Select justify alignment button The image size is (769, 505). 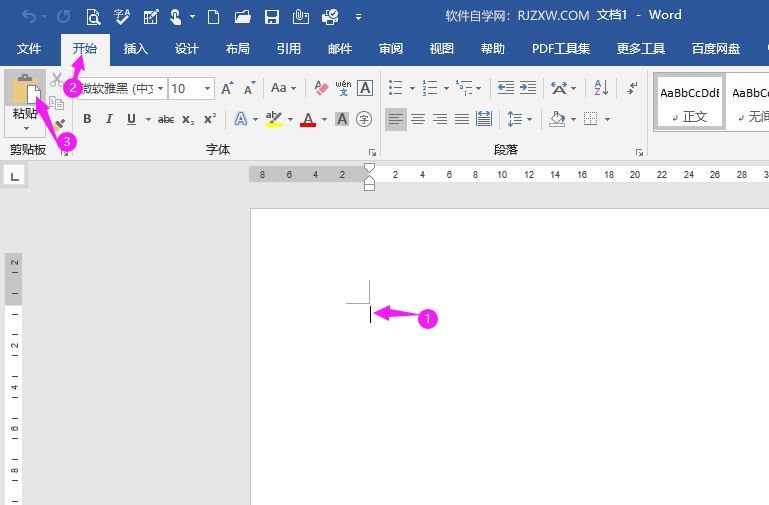(462, 119)
